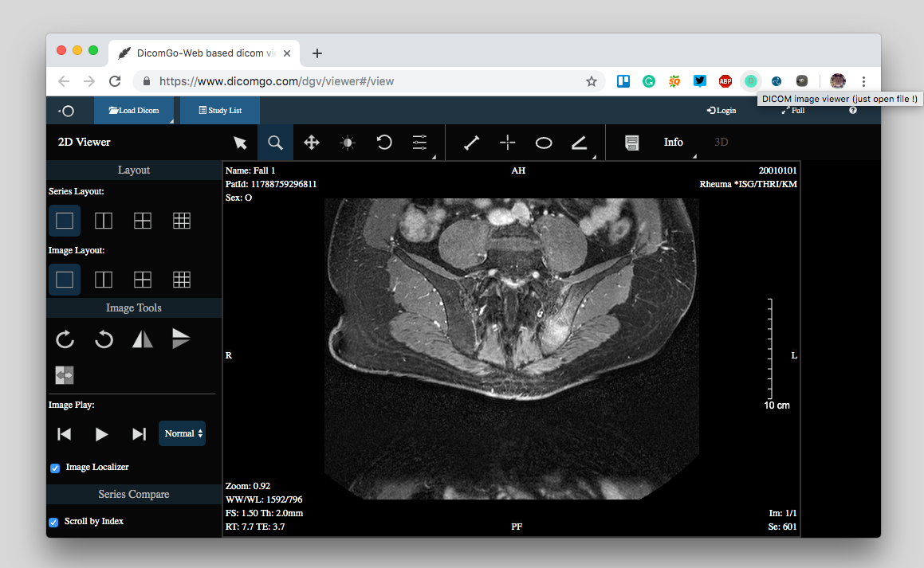Choose 2x2 Image Layout
The height and width of the screenshot is (568, 924).
[x=143, y=279]
